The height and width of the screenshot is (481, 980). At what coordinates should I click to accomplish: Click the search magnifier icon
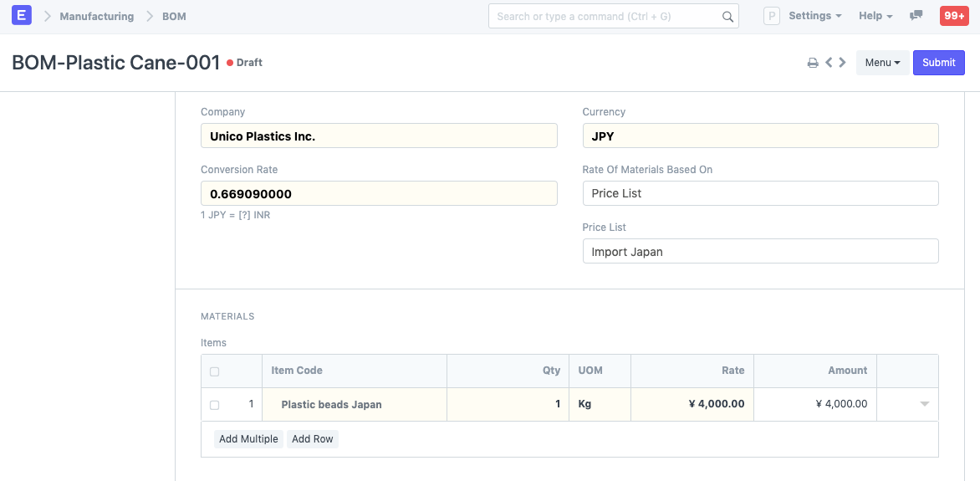coord(727,17)
